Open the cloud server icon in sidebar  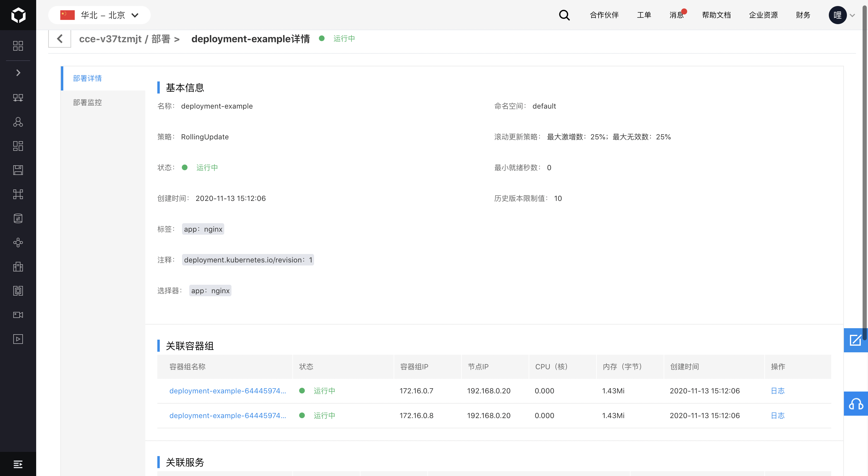(18, 98)
